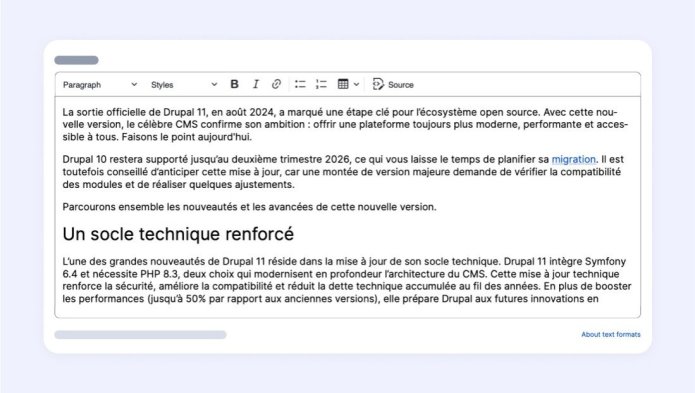The height and width of the screenshot is (393, 695).
Task: Apply italic formatting from the toolbar
Action: [x=256, y=84]
